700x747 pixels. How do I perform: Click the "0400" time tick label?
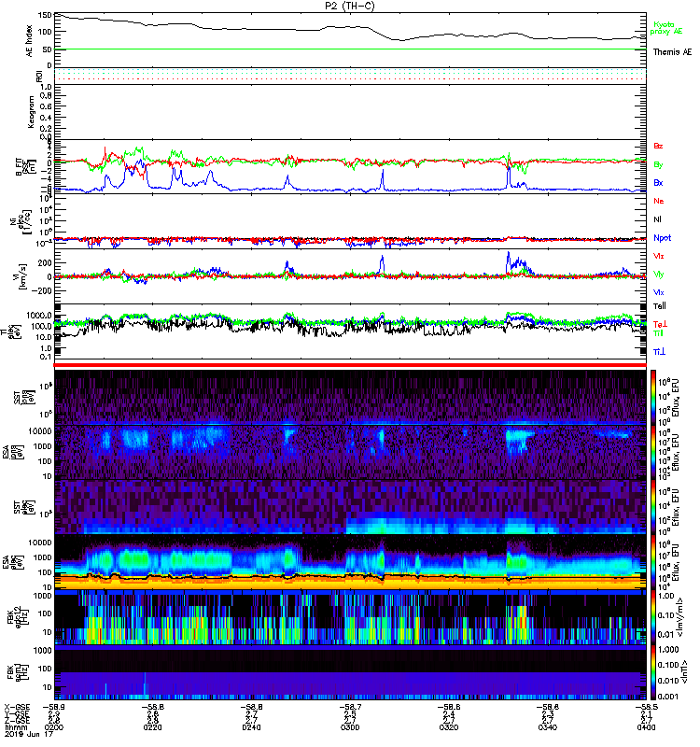[646, 727]
